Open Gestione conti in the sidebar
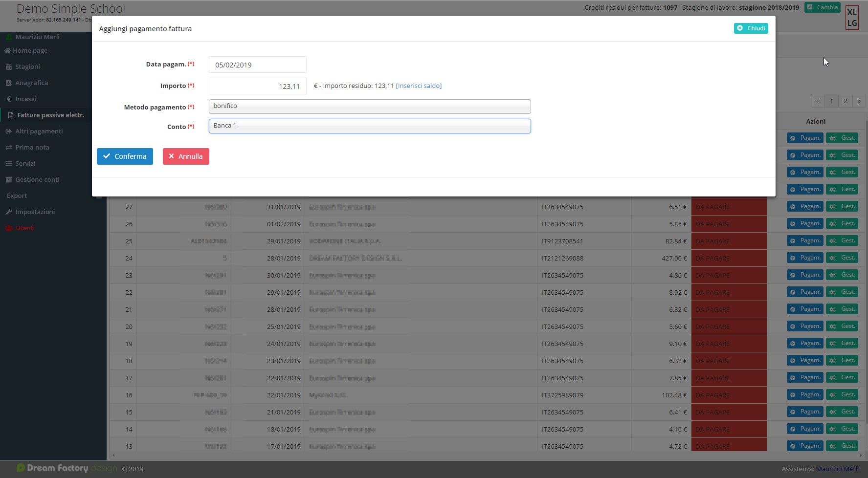 tap(37, 179)
